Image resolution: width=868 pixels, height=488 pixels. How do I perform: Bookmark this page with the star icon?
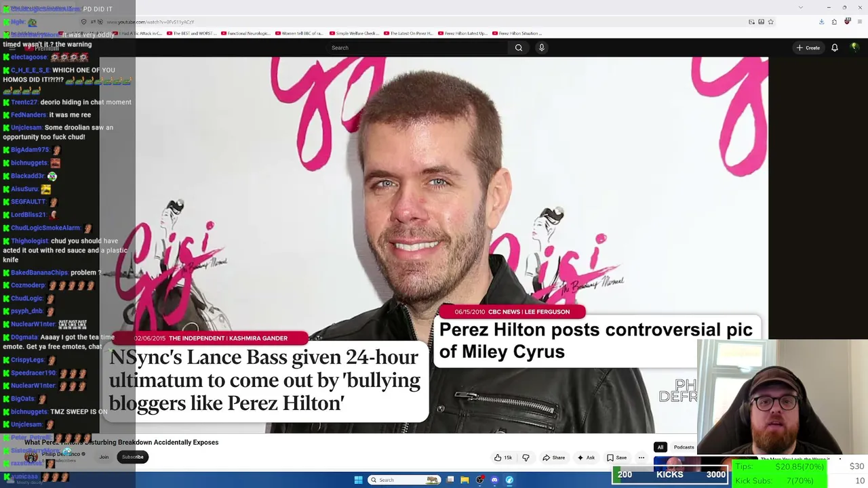770,22
